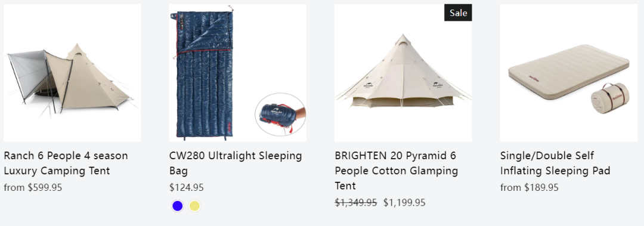Open BRIGHTEN 20 Pyramid Cotton Glamping Tent link
The image size is (644, 226).
click(x=397, y=171)
